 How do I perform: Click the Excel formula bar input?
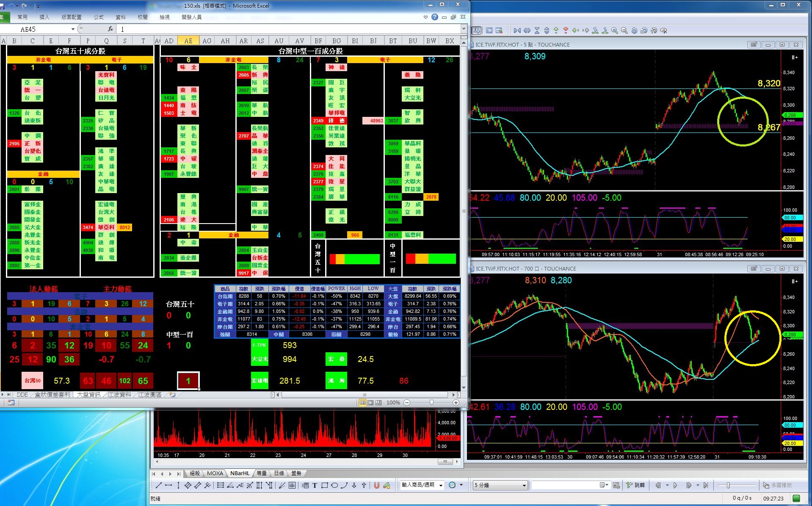[289, 29]
